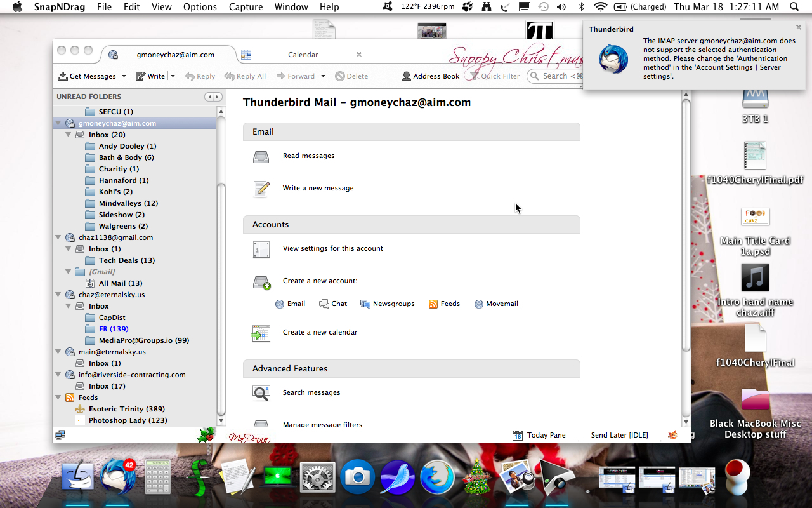
Task: Click the Write a new message notepad icon
Action: pyautogui.click(x=261, y=189)
